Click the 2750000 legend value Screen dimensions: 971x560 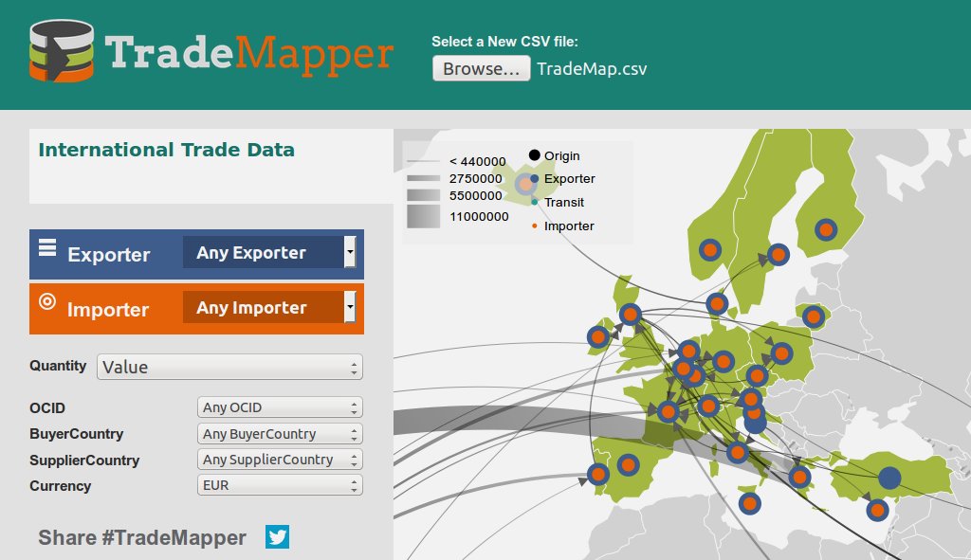[476, 179]
